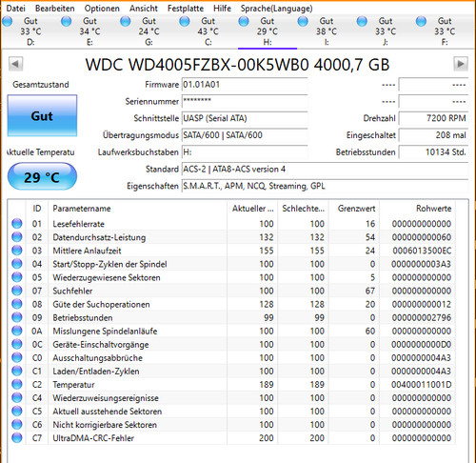Click the Eingeschaltet value 208 mal
This screenshot has width=476, height=463.
click(433, 135)
